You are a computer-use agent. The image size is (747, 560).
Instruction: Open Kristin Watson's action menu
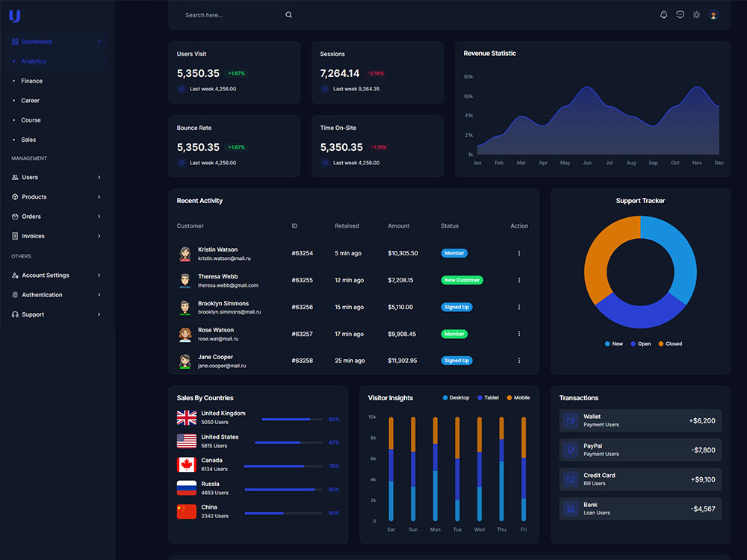coord(519,253)
